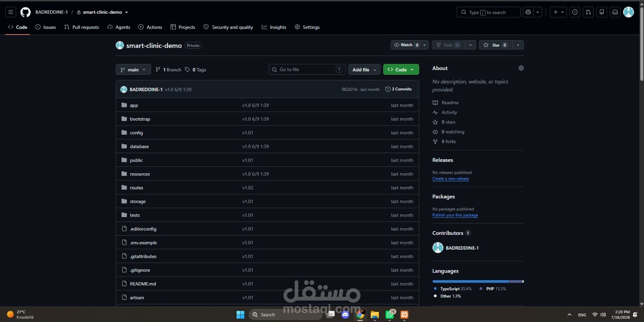Focus the Go to file input
The height and width of the screenshot is (322, 644).
click(307, 70)
